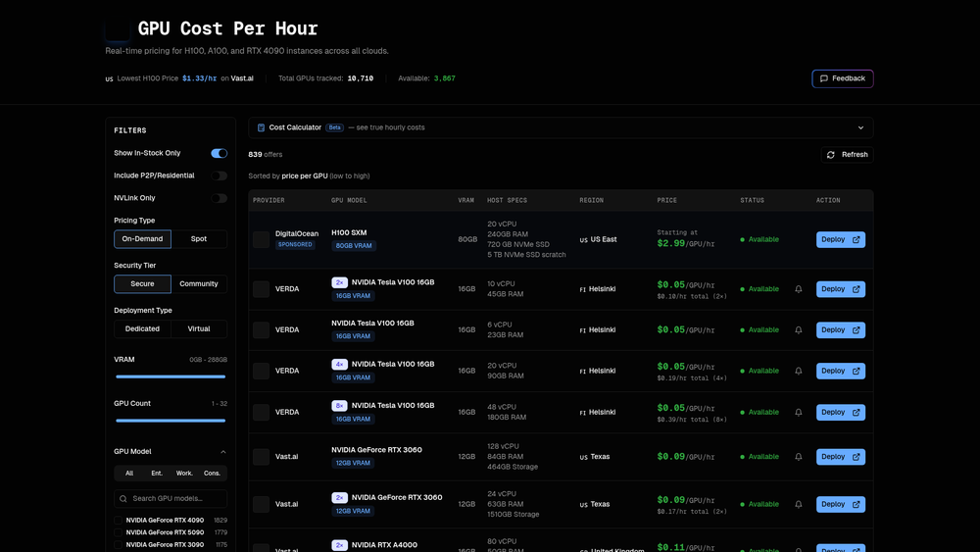Click bell alert for Vast.ai 2x RTX 3060 row

[x=798, y=505]
